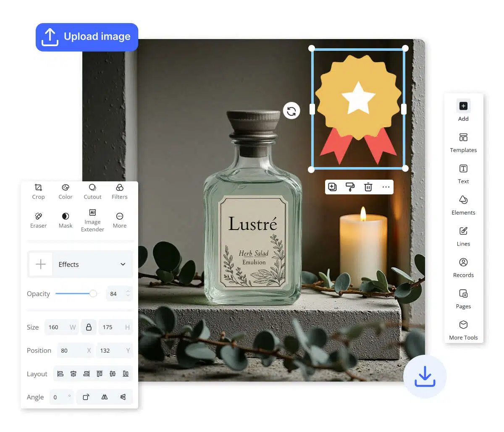Screen dimensions: 504x432
Task: Select the Eraser tool
Action: pyautogui.click(x=38, y=220)
